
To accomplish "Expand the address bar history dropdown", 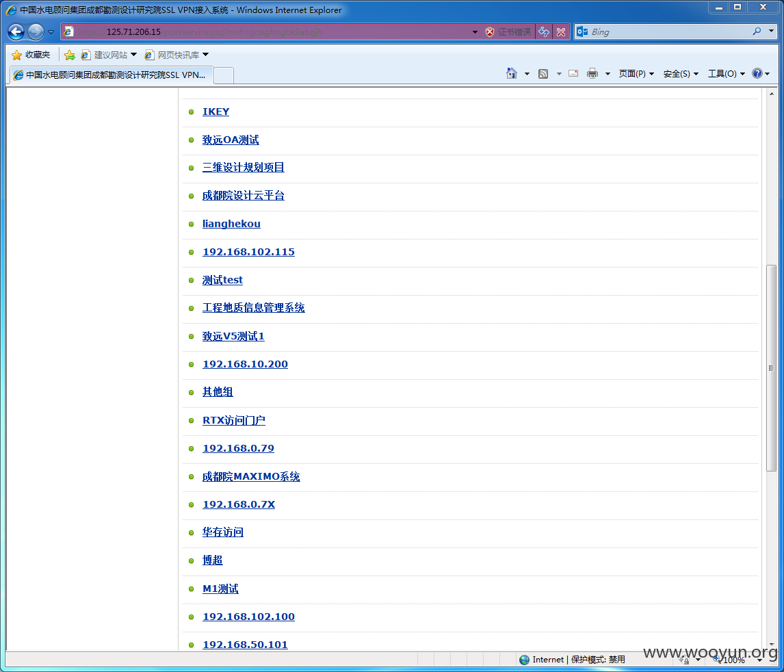I will coord(475,32).
